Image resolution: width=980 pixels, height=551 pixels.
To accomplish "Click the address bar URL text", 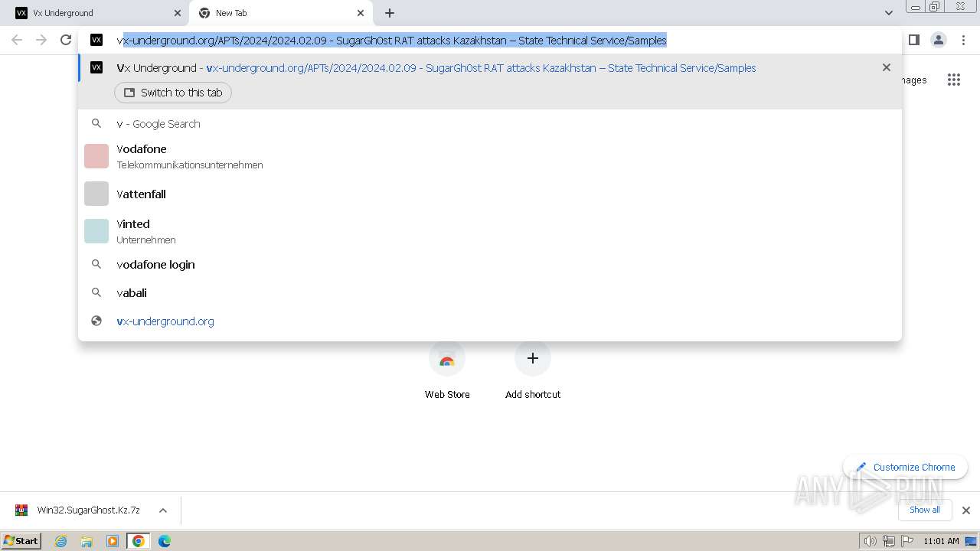I will pyautogui.click(x=391, y=41).
